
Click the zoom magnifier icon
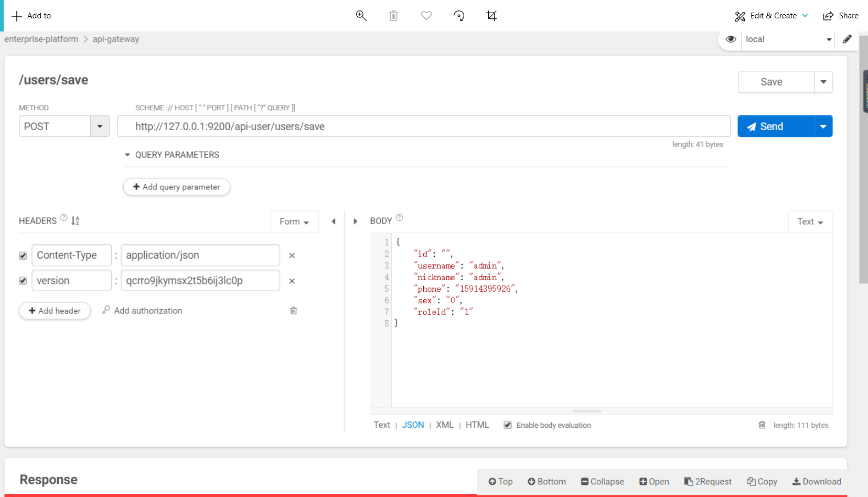361,16
